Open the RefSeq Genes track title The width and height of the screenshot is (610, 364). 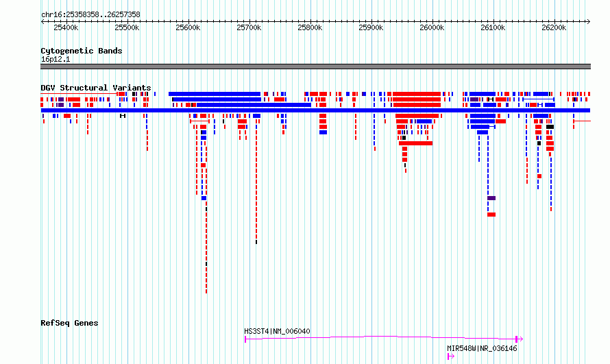click(69, 323)
